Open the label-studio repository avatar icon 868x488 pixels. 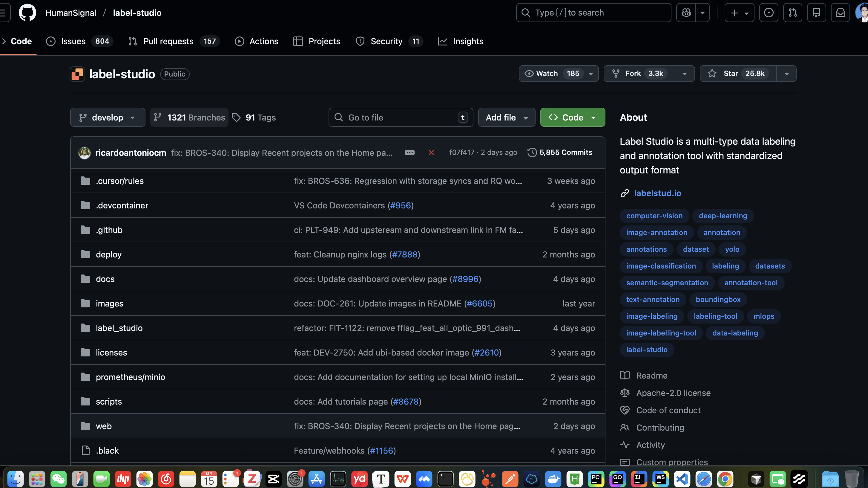pos(77,74)
